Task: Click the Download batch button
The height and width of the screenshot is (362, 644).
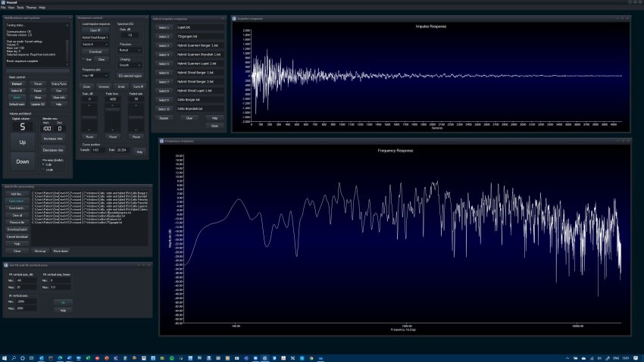Action: 17,229
